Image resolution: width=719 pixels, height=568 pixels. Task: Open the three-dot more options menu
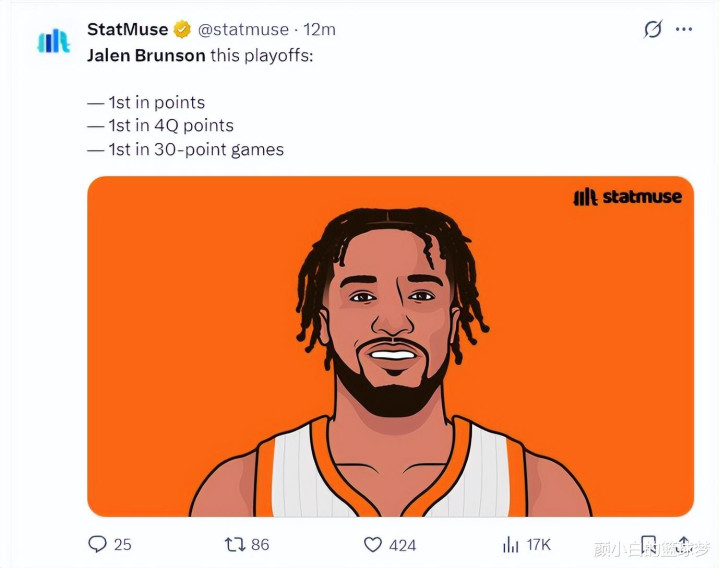click(684, 30)
